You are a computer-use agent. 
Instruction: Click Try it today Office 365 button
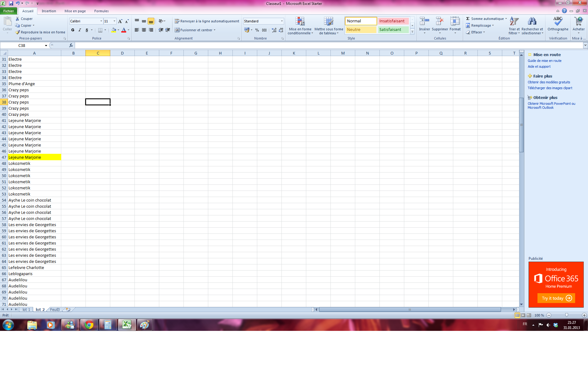pos(556,298)
